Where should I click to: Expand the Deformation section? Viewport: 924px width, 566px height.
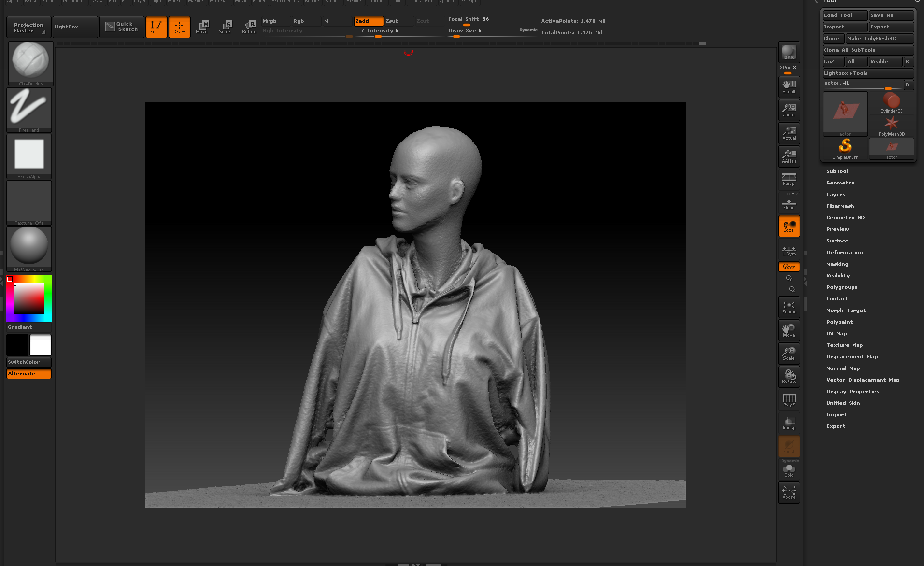pos(844,253)
